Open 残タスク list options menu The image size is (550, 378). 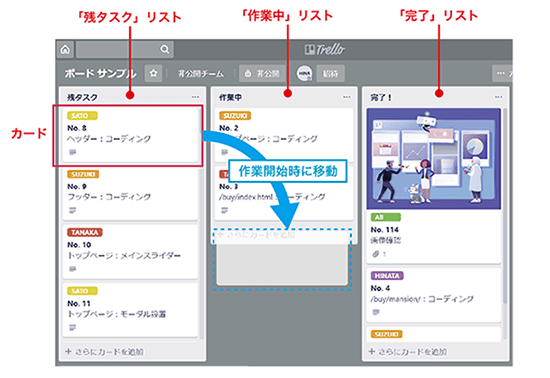click(x=195, y=97)
